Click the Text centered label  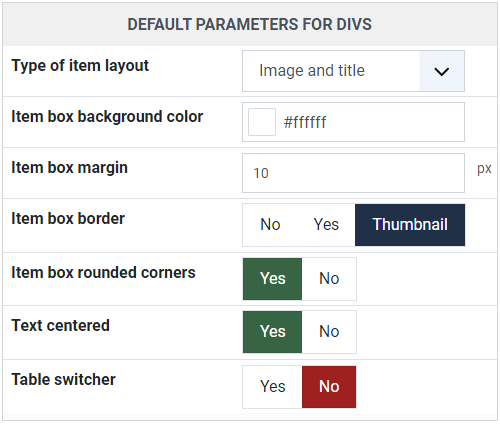pos(60,326)
